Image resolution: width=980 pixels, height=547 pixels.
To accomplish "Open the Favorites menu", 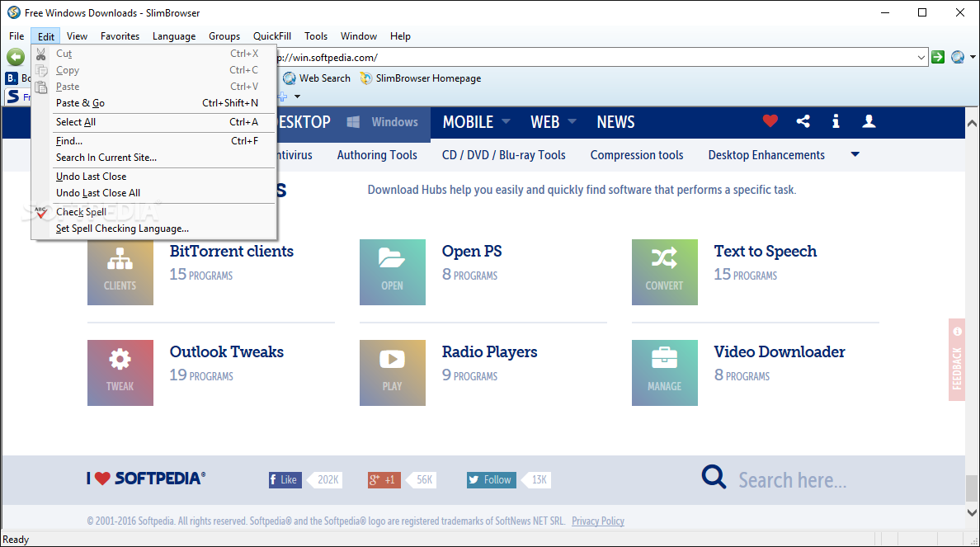I will [x=120, y=36].
